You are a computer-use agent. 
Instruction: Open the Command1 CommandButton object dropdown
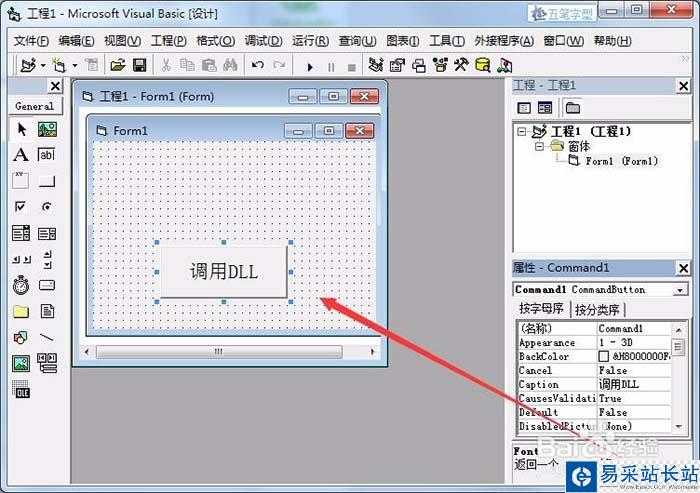pos(679,290)
